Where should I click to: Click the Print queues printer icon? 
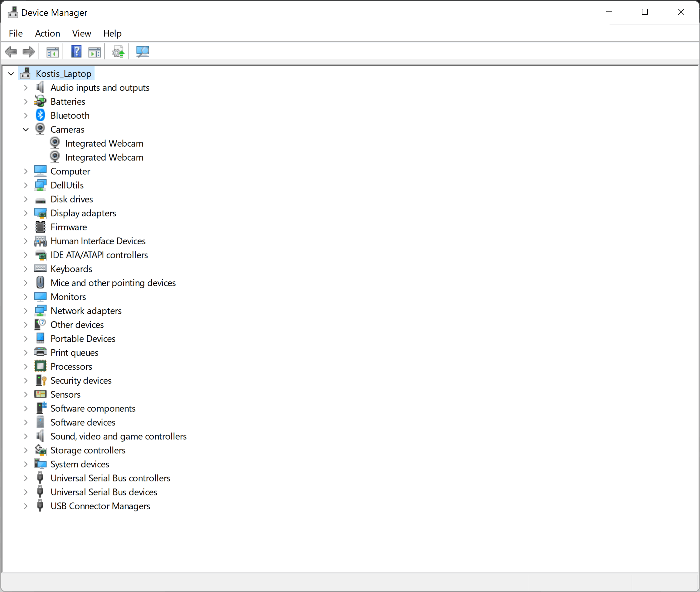[40, 352]
